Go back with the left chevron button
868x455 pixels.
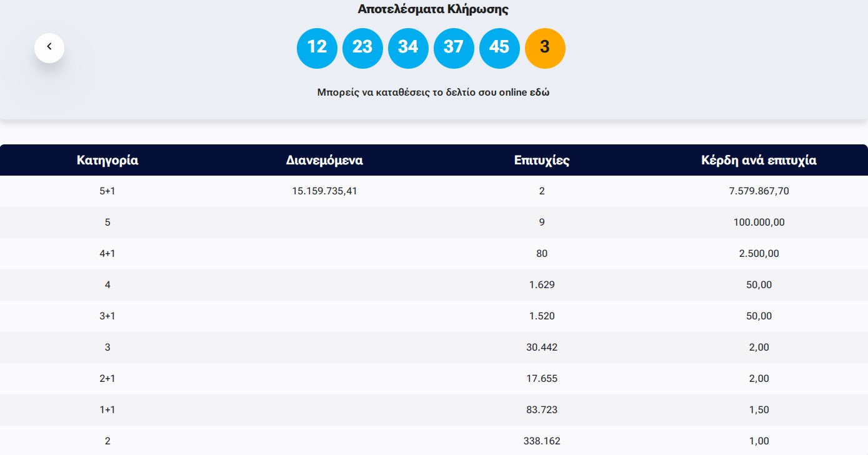49,47
